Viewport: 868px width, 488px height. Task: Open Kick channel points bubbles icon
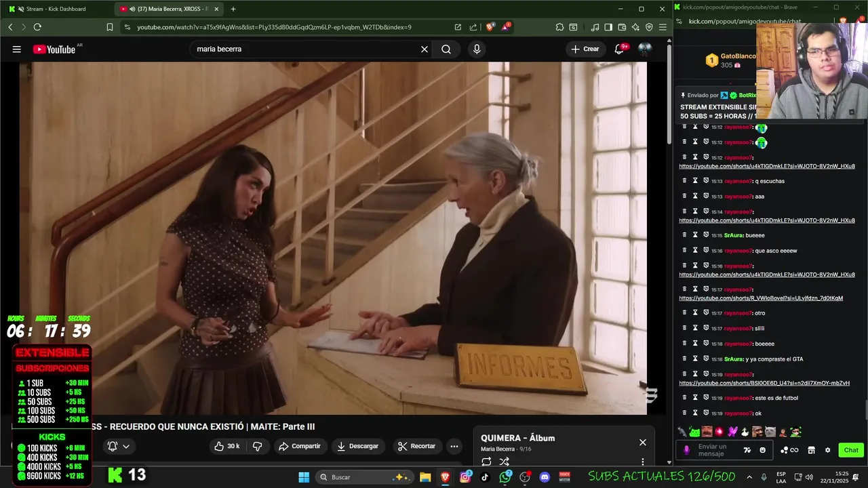[x=789, y=450]
